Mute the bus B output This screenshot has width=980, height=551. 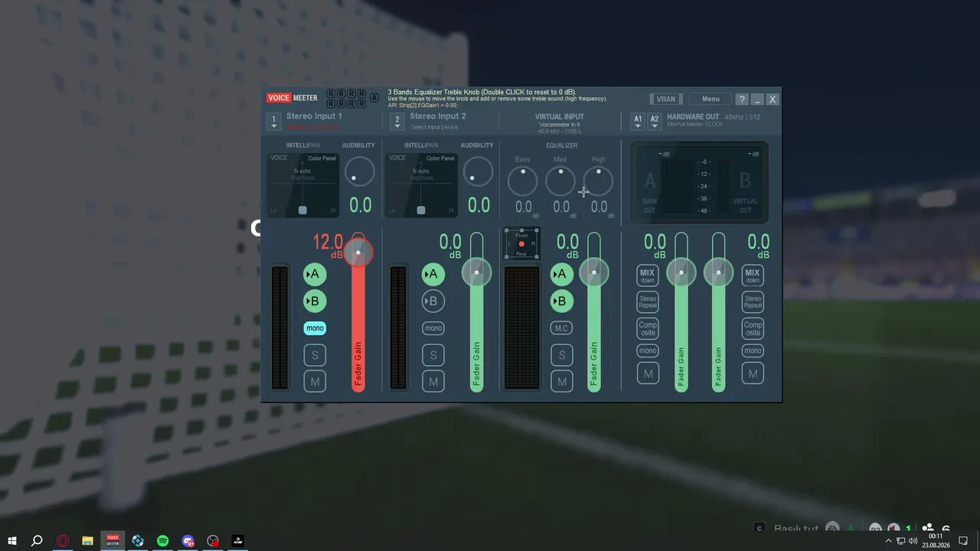pyautogui.click(x=753, y=373)
